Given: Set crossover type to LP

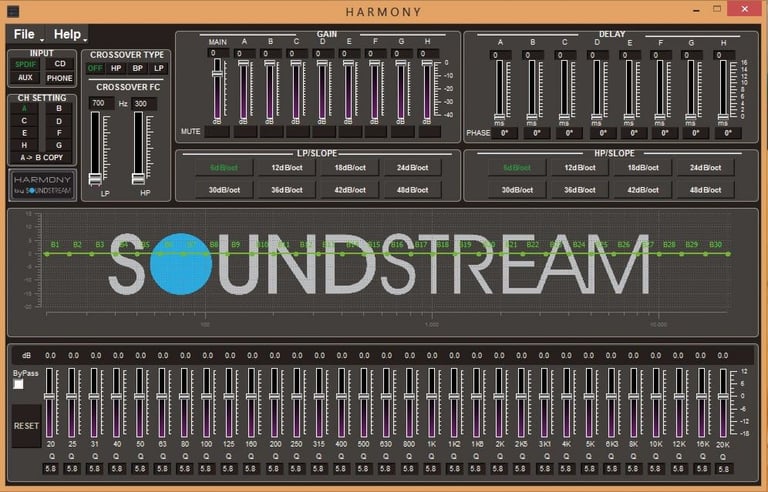Looking at the screenshot, I should tap(159, 68).
